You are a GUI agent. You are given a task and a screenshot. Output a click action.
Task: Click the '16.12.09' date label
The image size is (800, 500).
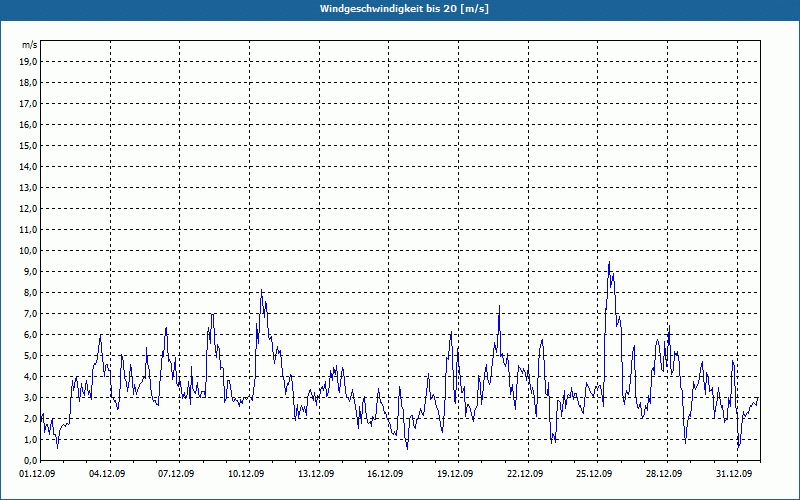click(x=385, y=474)
